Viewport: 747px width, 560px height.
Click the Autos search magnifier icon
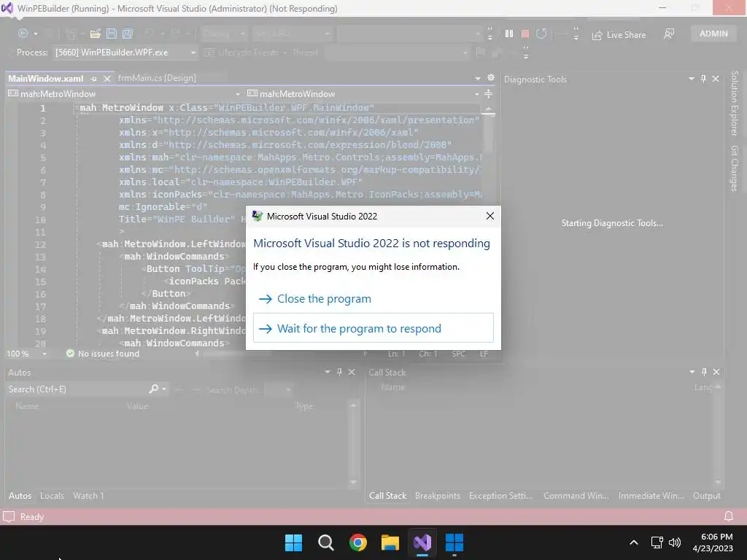(x=153, y=389)
